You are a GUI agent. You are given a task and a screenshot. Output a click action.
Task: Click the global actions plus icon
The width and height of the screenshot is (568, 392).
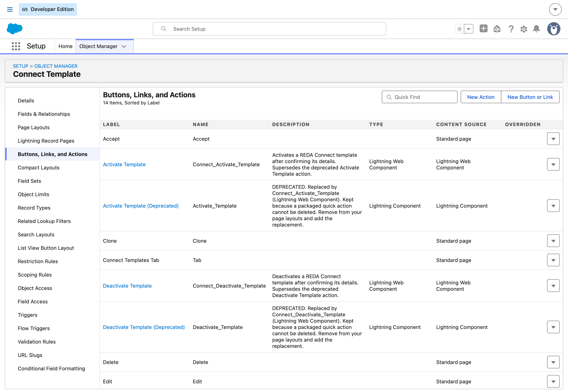pos(483,29)
